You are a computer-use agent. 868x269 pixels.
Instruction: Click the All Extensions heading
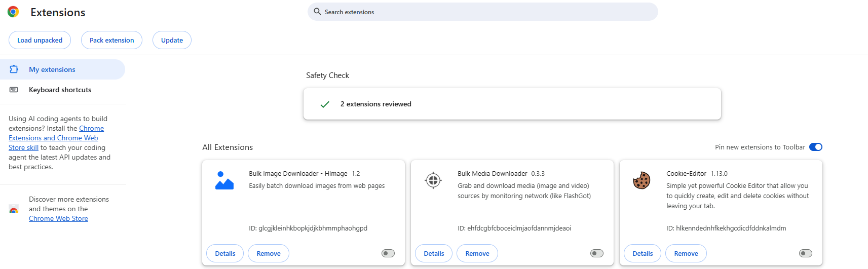(228, 147)
